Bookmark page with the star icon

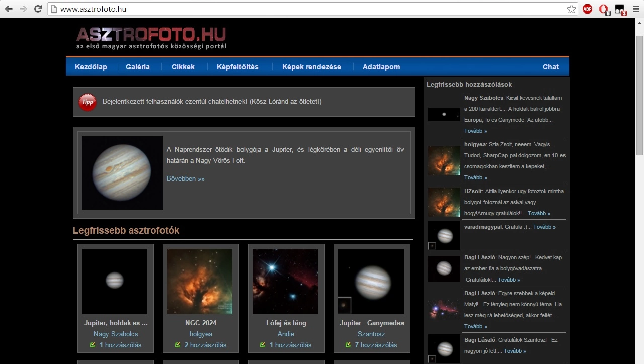(x=571, y=9)
